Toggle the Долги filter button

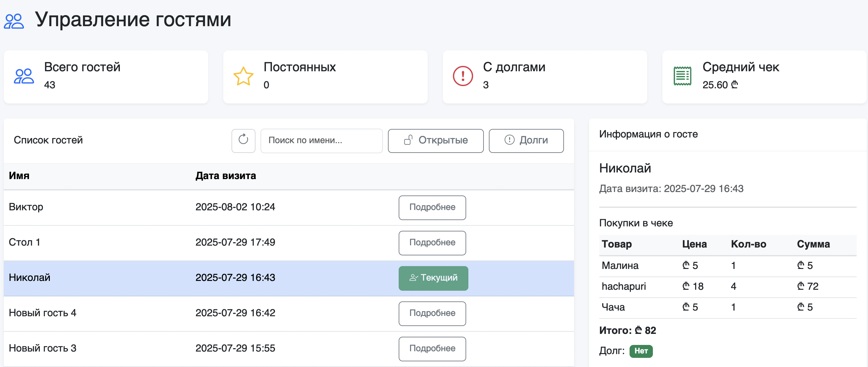[x=526, y=140]
